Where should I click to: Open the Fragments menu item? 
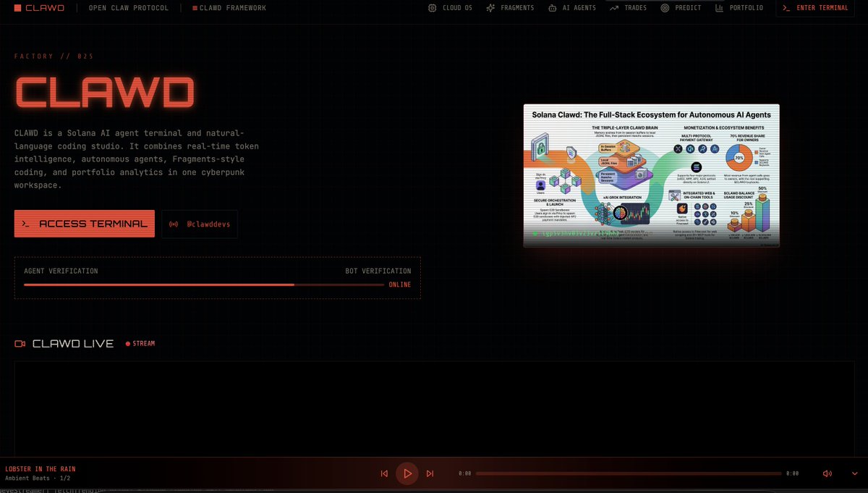(x=511, y=8)
